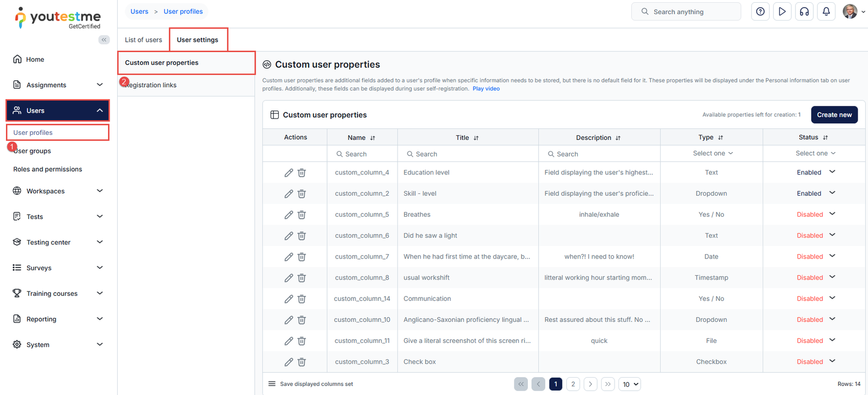
Task: Delete the custom_column_11 property
Action: coord(302,341)
